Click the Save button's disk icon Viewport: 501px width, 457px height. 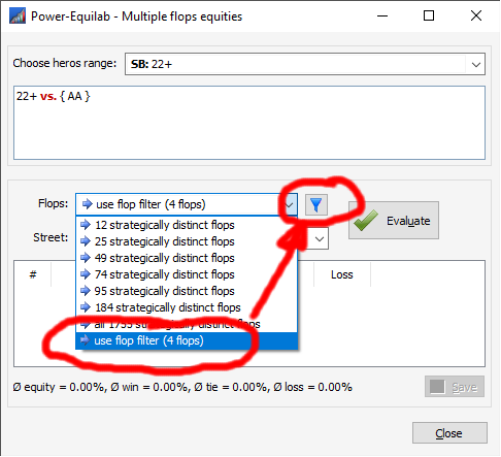[x=437, y=387]
